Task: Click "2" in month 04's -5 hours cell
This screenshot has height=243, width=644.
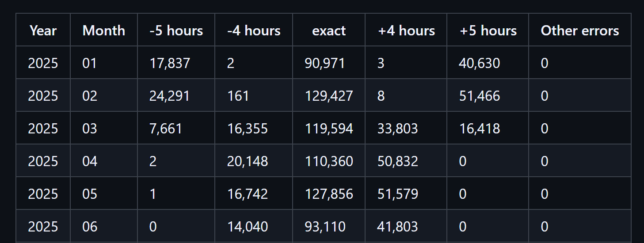Action: (153, 161)
